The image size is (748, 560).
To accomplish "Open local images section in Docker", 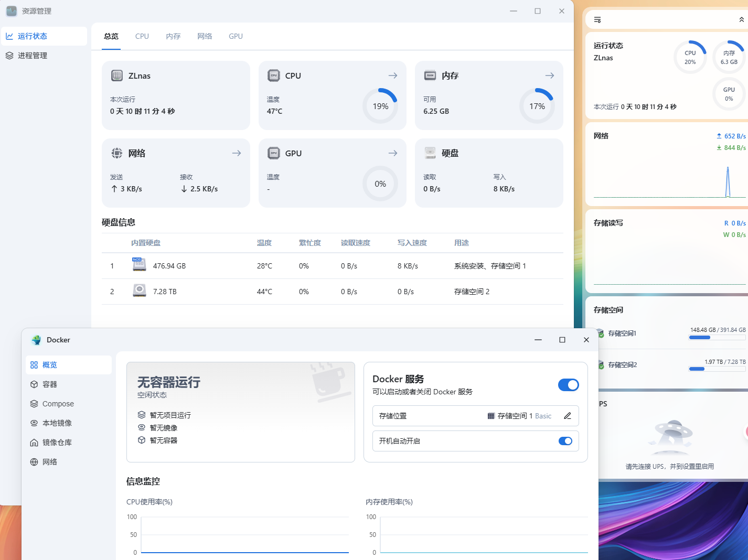I will [x=57, y=423].
